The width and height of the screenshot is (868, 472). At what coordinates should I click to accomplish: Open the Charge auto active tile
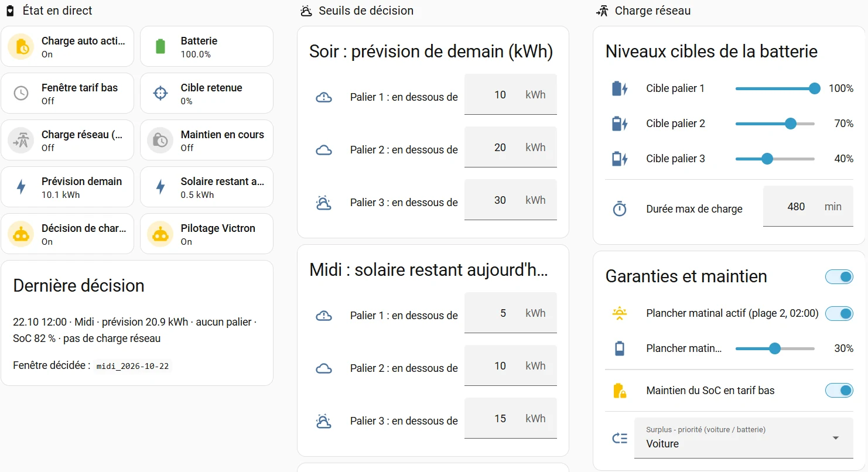click(x=67, y=46)
